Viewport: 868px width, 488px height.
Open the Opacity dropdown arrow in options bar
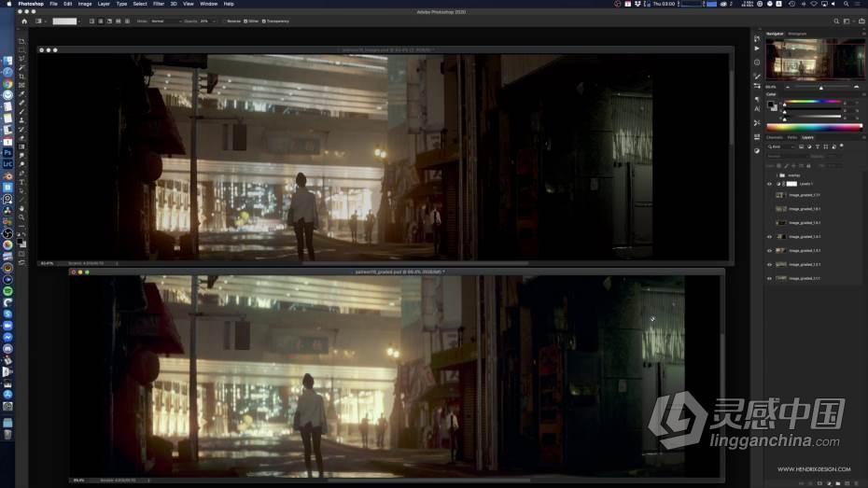click(214, 21)
